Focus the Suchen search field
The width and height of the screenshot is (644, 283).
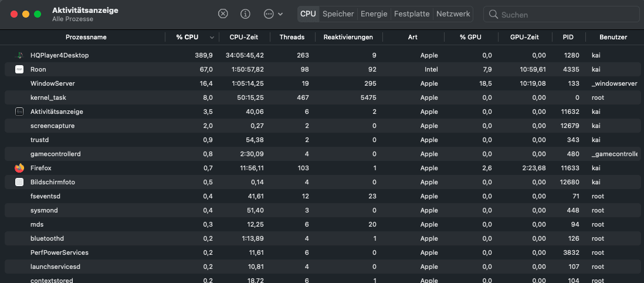tap(561, 15)
